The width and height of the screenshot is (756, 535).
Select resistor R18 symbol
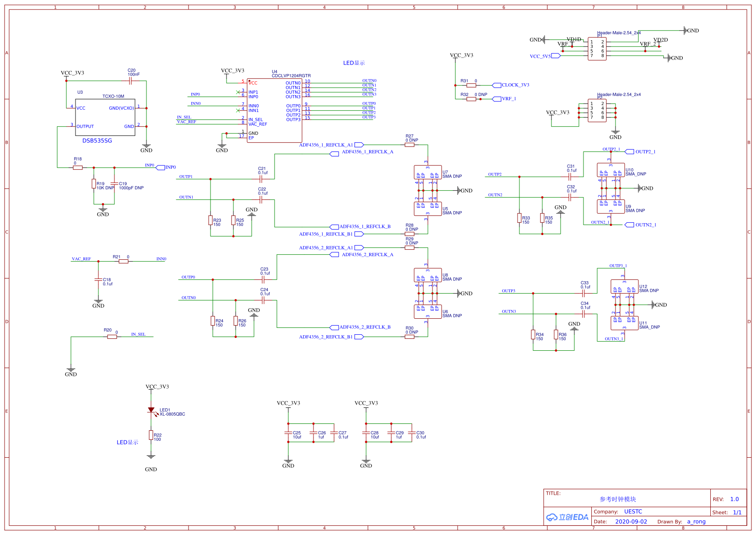click(x=78, y=168)
